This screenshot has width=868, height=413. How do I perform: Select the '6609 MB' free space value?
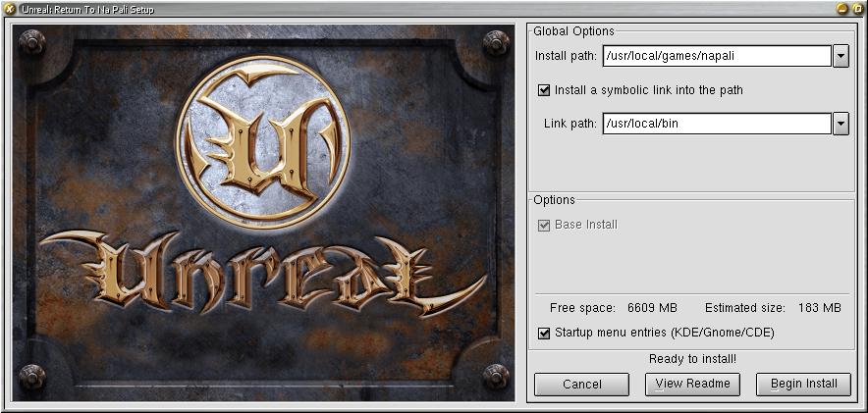[652, 308]
